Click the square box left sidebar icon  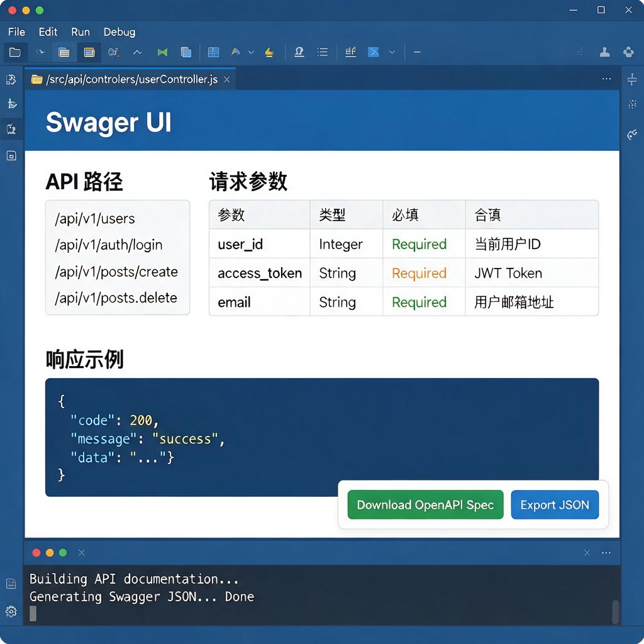pos(11,156)
